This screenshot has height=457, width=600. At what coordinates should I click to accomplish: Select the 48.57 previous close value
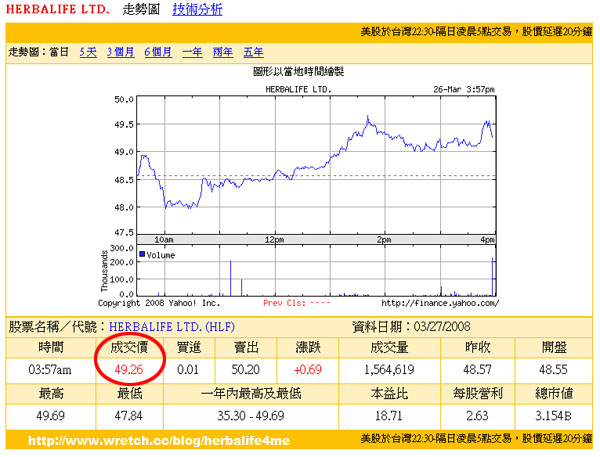(x=477, y=369)
